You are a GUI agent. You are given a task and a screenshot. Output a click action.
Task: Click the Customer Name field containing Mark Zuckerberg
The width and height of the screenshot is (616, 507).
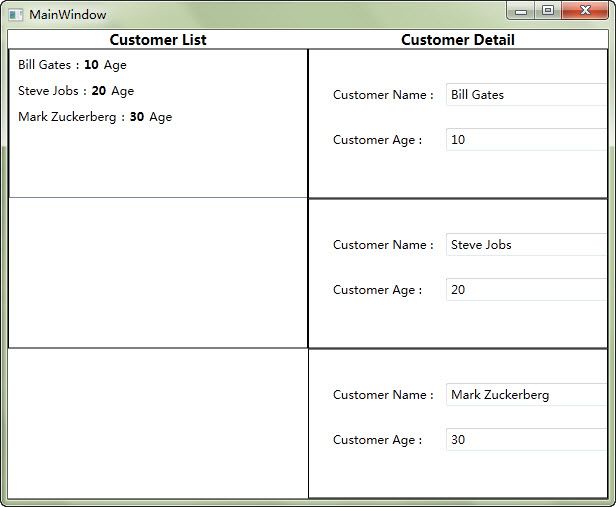point(526,394)
